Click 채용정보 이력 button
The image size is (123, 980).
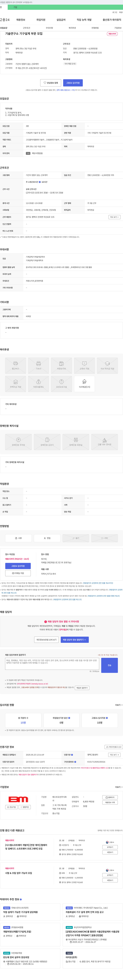coord(110,802)
